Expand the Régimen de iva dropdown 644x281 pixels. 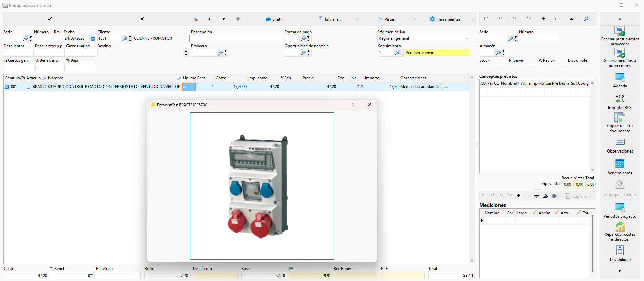pos(467,39)
